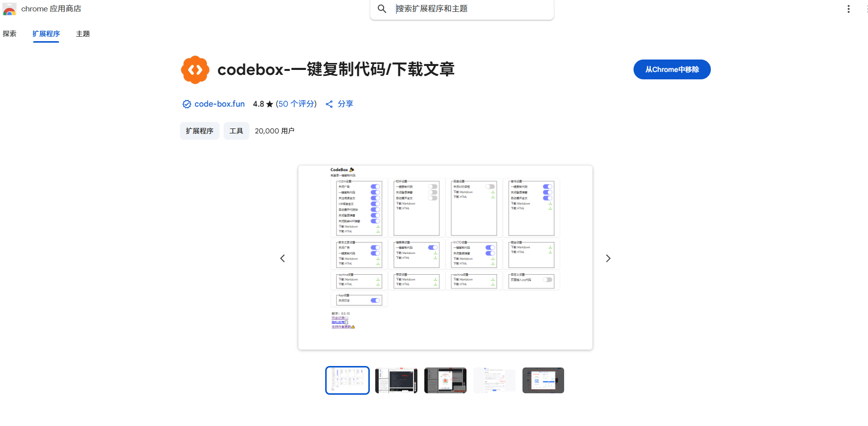Click the 4.8 star rating value
The image size is (868, 426).
pyautogui.click(x=263, y=104)
